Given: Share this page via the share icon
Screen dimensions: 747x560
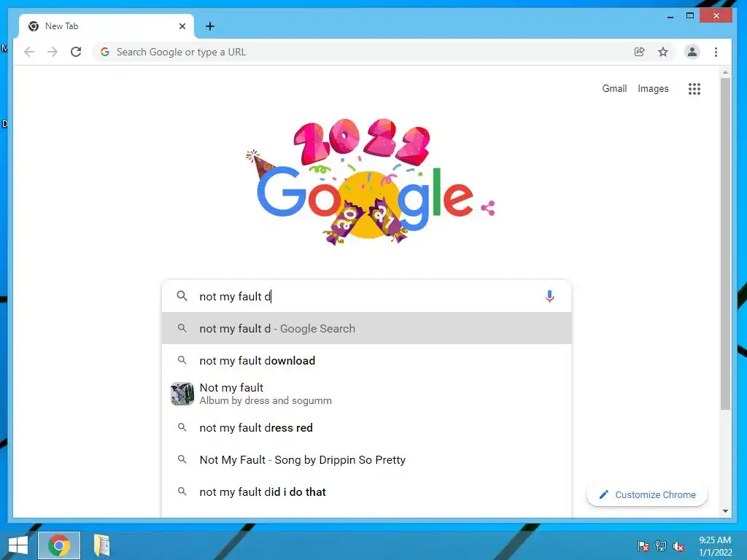Looking at the screenshot, I should 639,52.
